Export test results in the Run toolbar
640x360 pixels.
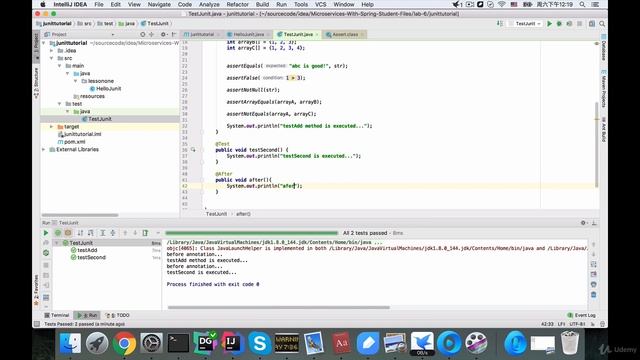pyautogui.click(x=145, y=233)
